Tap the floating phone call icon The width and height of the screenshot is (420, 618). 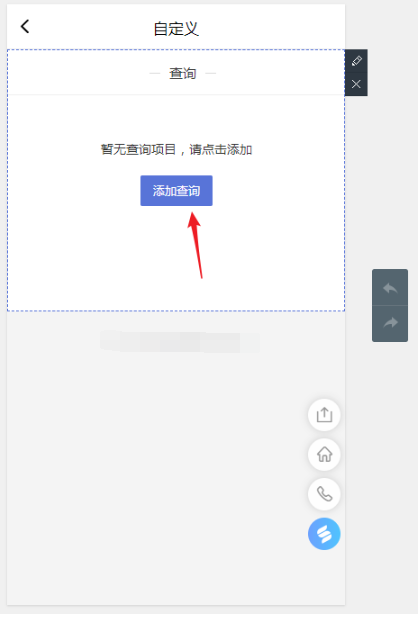pyautogui.click(x=324, y=494)
